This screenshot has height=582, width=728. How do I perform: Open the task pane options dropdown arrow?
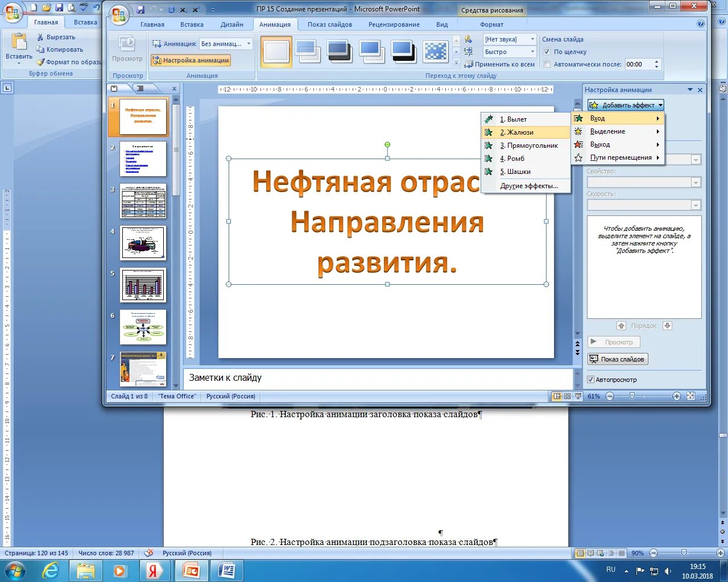point(690,90)
